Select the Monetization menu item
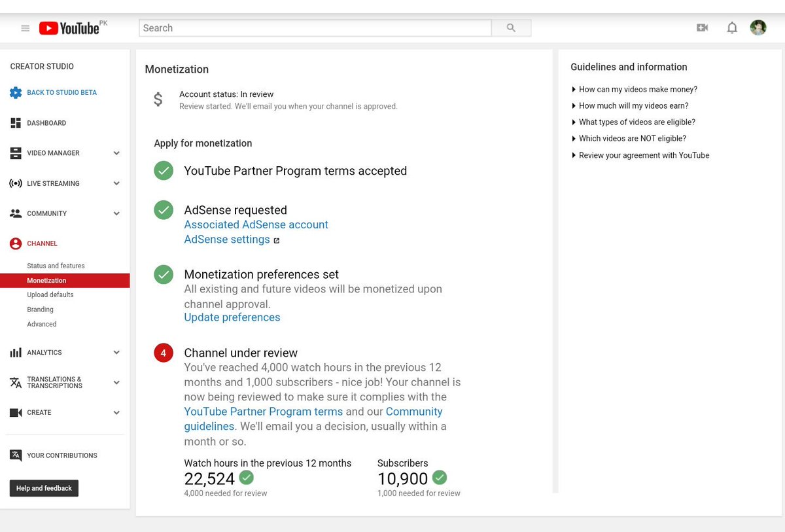The width and height of the screenshot is (785, 532). click(65, 280)
